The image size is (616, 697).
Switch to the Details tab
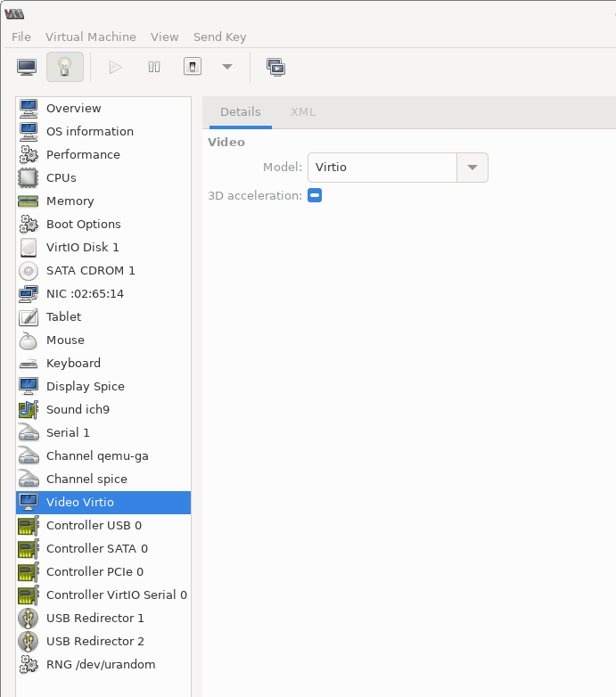pos(240,112)
